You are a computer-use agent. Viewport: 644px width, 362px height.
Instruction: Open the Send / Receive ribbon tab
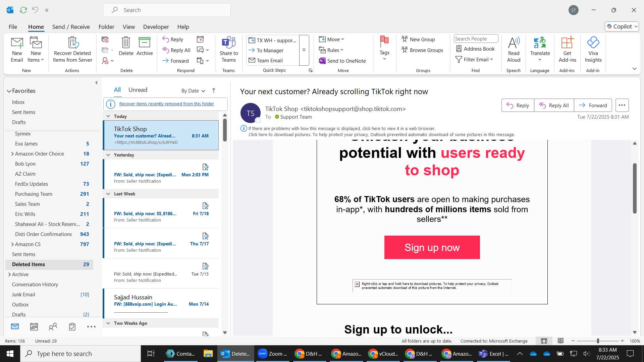pyautogui.click(x=71, y=27)
